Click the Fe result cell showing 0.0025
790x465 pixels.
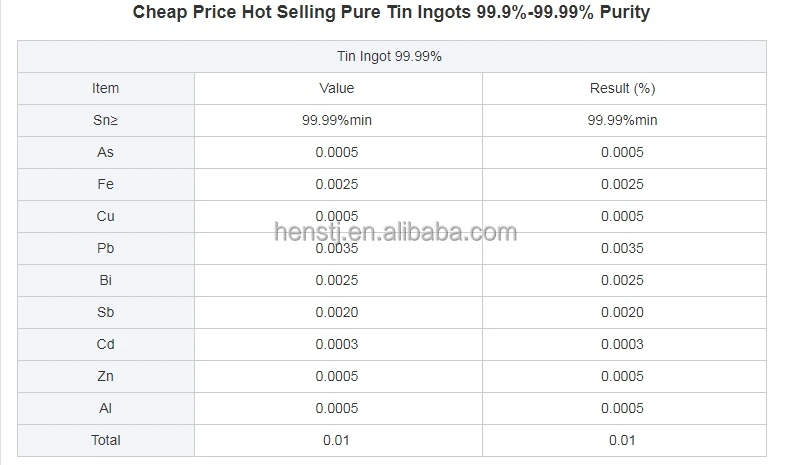point(622,184)
